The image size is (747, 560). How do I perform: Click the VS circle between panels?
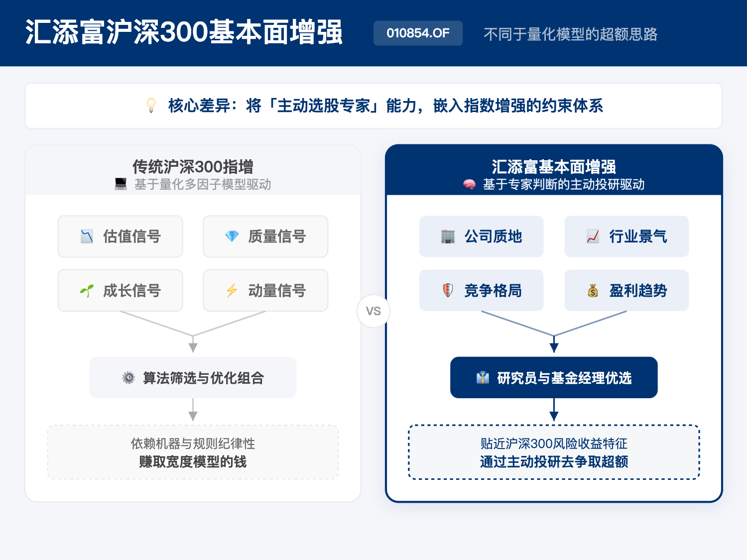pyautogui.click(x=373, y=312)
